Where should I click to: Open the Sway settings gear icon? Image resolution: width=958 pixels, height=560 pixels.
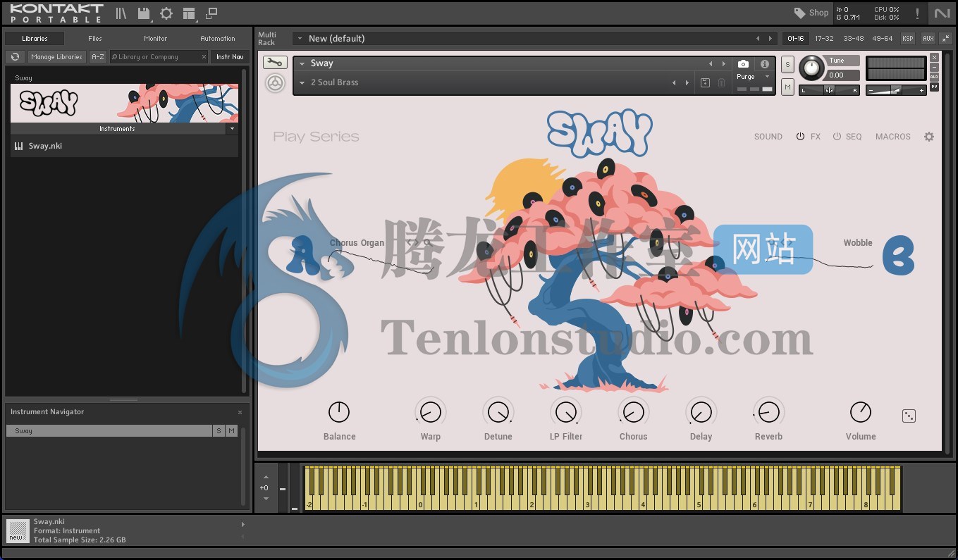(929, 137)
